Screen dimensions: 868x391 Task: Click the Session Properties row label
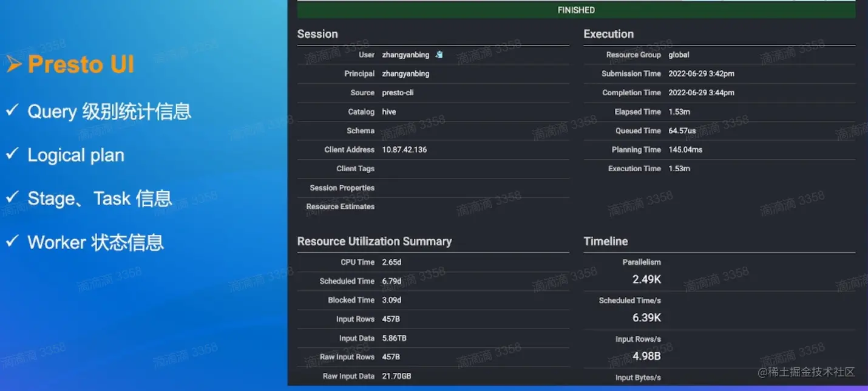coord(342,188)
